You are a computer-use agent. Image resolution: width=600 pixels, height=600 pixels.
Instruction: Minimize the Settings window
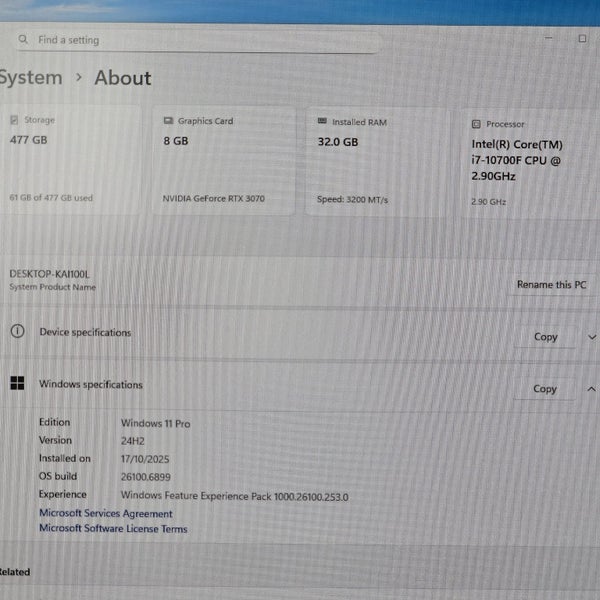pyautogui.click(x=551, y=38)
